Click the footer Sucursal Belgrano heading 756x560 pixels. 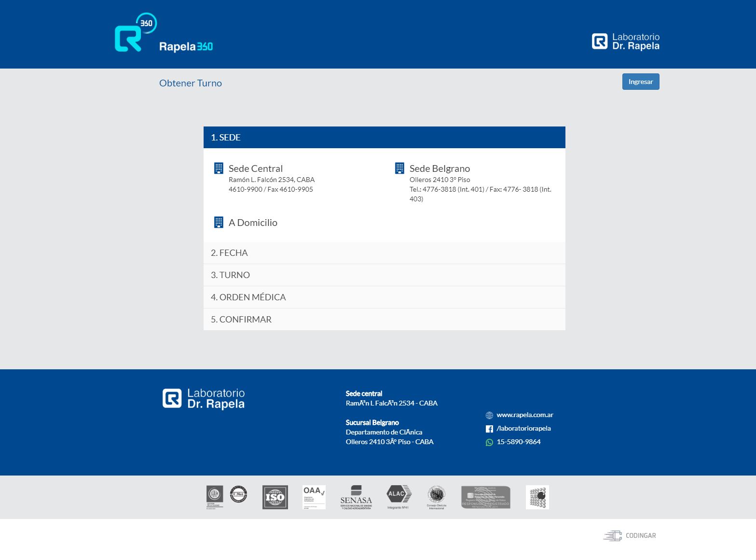[372, 422]
